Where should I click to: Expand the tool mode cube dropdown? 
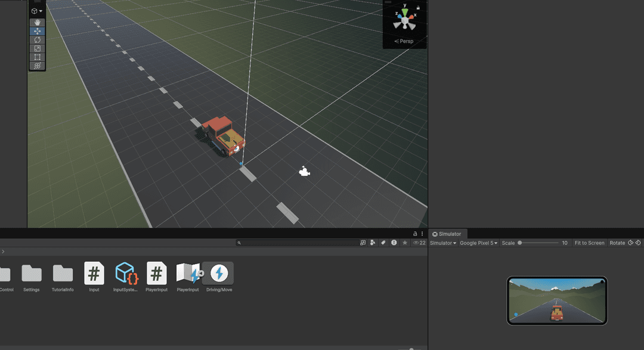point(37,11)
